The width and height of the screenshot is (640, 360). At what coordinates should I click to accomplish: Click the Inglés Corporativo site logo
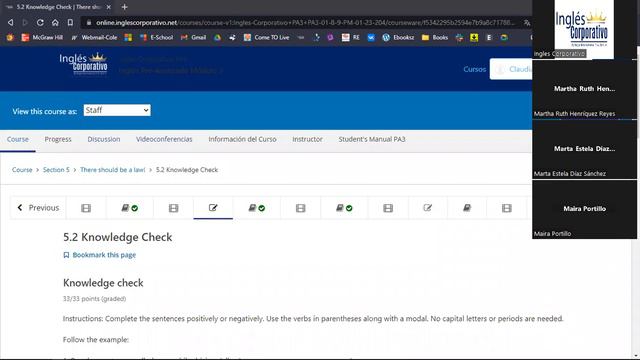[x=84, y=64]
